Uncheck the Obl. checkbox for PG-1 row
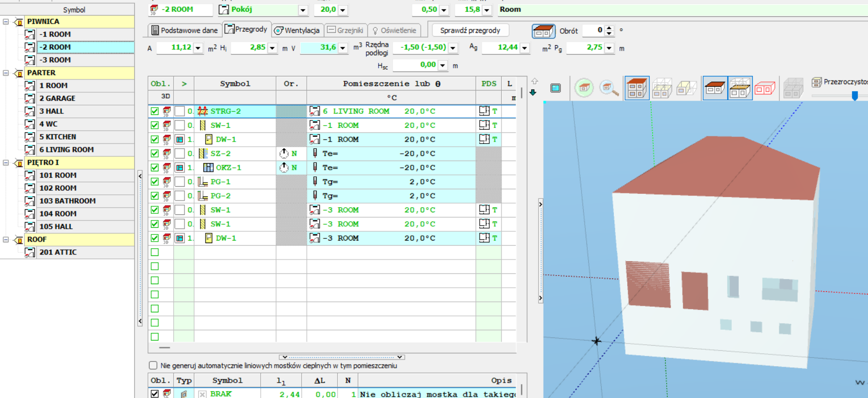The width and height of the screenshot is (868, 398). pyautogui.click(x=155, y=182)
